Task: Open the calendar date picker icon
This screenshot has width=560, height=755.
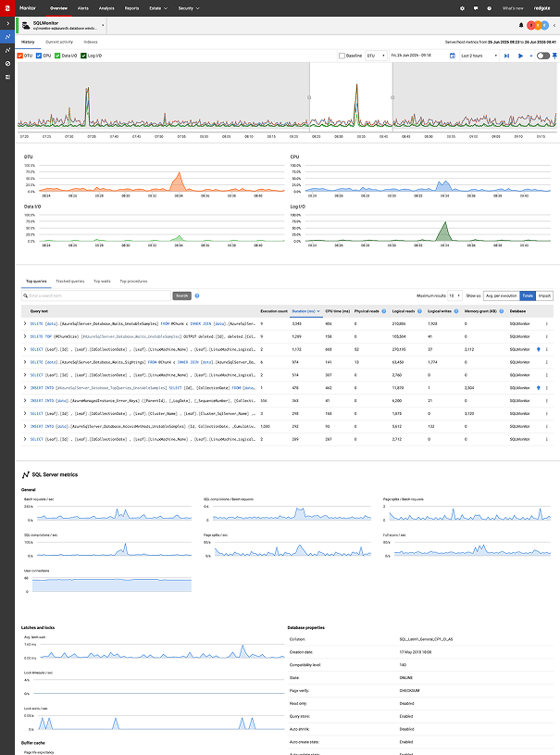Action: pyautogui.click(x=453, y=56)
